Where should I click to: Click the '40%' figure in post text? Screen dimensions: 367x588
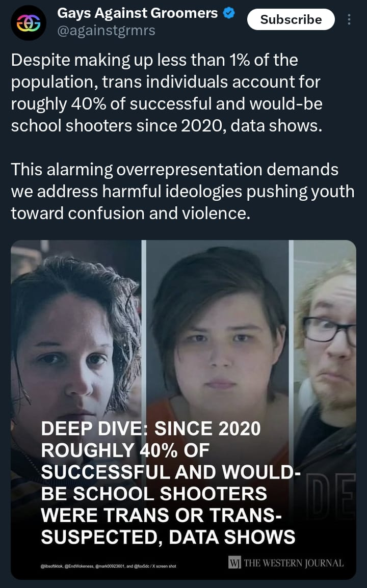(x=89, y=104)
